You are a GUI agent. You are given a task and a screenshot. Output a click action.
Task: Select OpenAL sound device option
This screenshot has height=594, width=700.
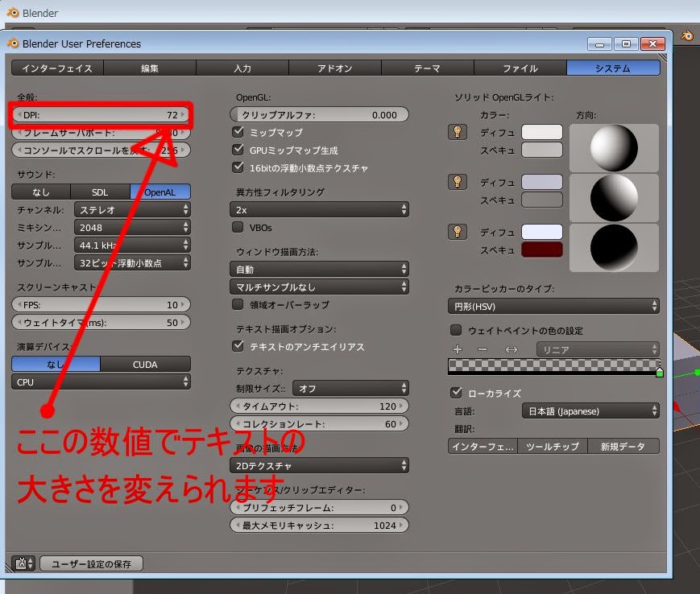tap(160, 192)
